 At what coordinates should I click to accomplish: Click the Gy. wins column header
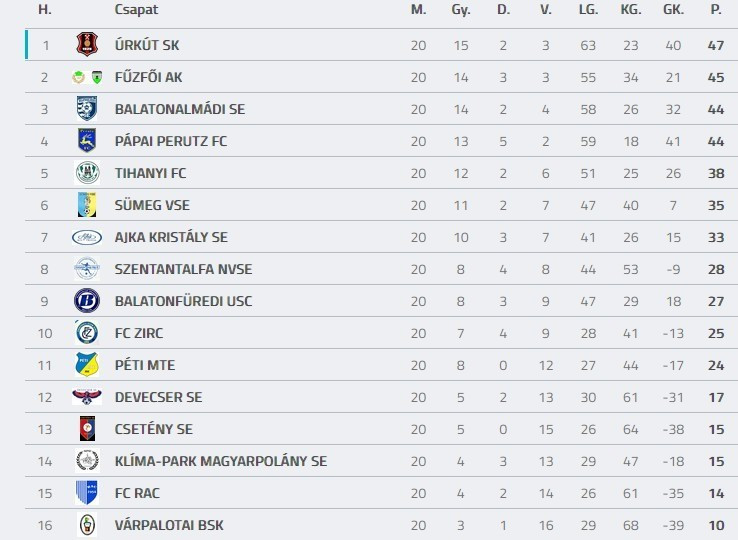pos(460,10)
